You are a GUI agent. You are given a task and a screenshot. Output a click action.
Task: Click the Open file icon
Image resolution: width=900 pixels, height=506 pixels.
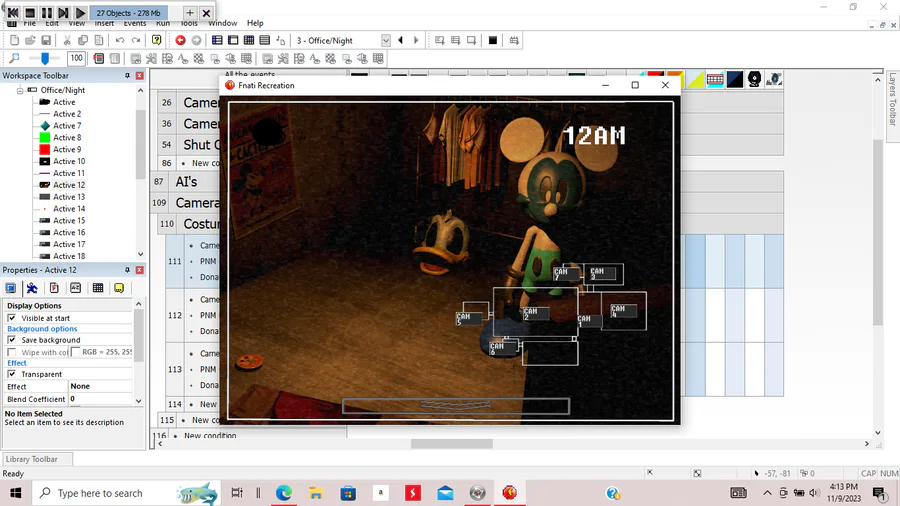click(x=30, y=40)
